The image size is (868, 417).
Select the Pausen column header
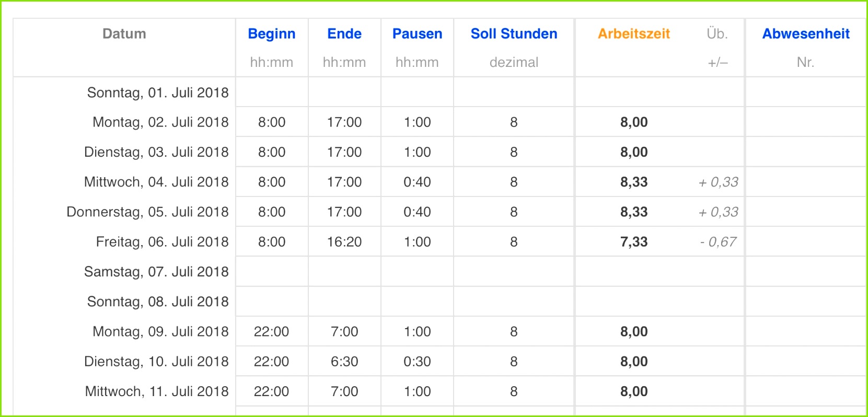coord(417,34)
